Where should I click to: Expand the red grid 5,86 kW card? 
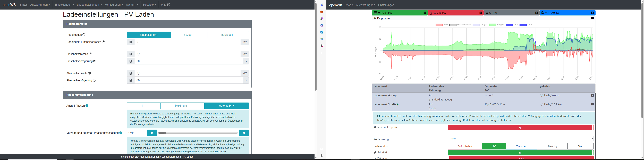(481, 13)
